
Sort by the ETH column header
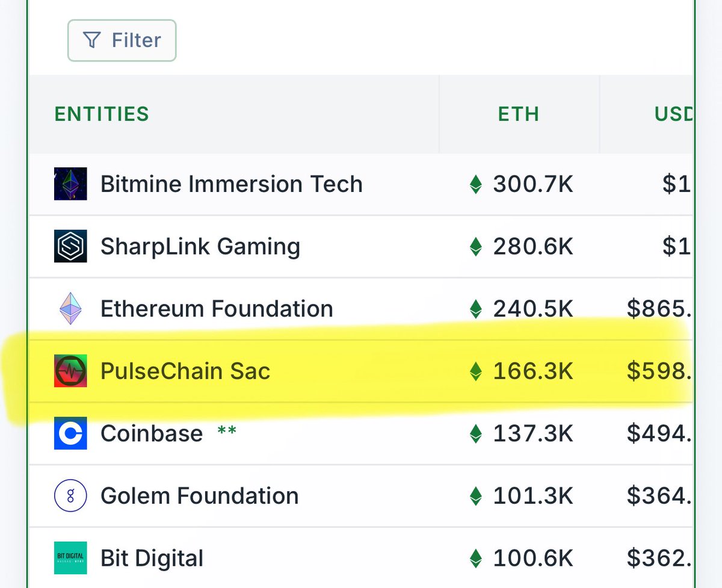[x=519, y=114]
